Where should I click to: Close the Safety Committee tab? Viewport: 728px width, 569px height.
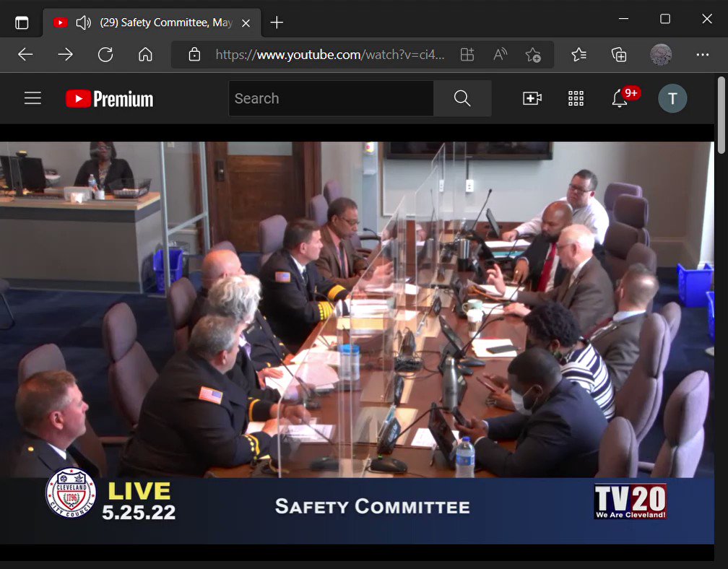[246, 22]
